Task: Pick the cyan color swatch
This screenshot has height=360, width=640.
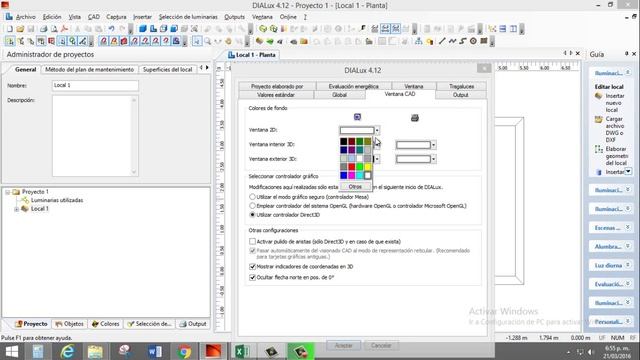Action: (360, 176)
